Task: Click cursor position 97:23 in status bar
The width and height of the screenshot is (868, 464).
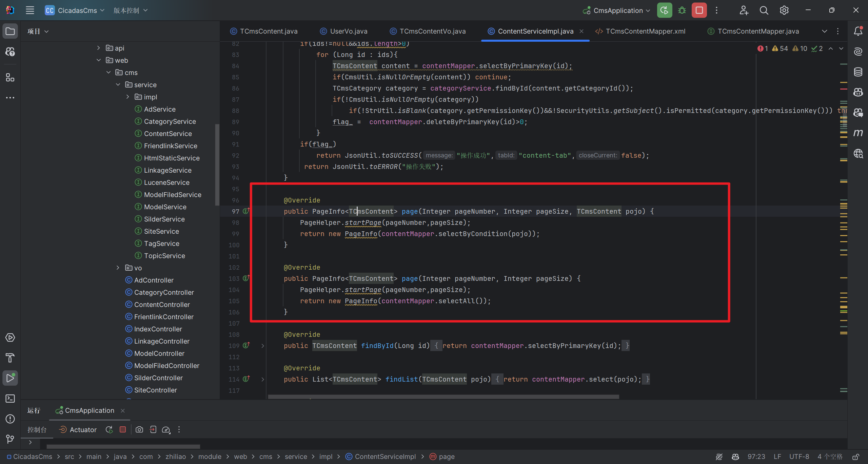Action: tap(756, 457)
